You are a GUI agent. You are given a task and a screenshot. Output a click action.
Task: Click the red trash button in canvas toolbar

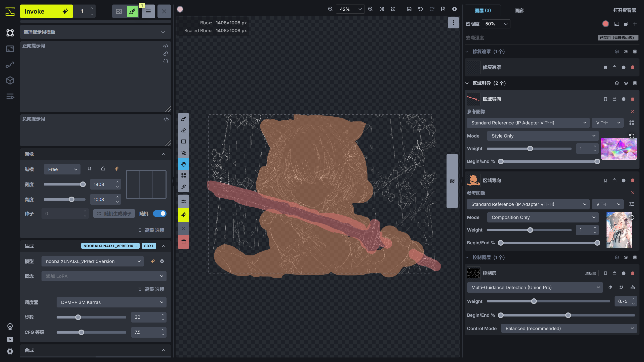(x=183, y=242)
